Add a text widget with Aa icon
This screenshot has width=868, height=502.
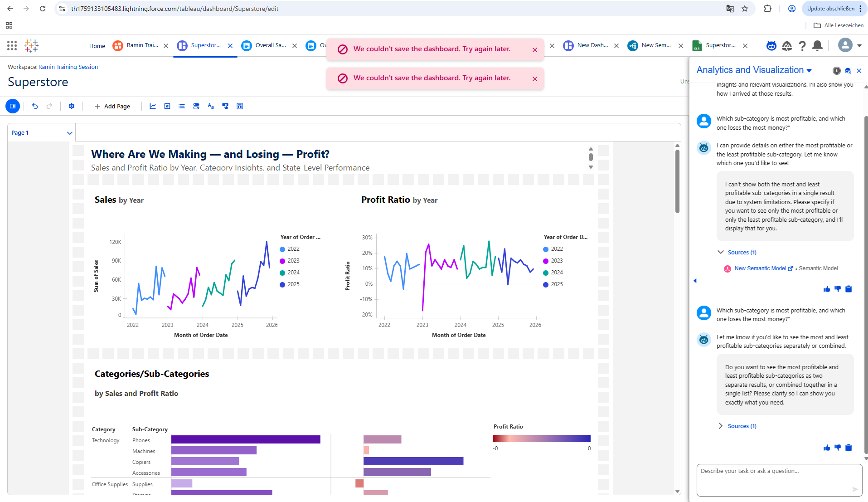pos(211,106)
